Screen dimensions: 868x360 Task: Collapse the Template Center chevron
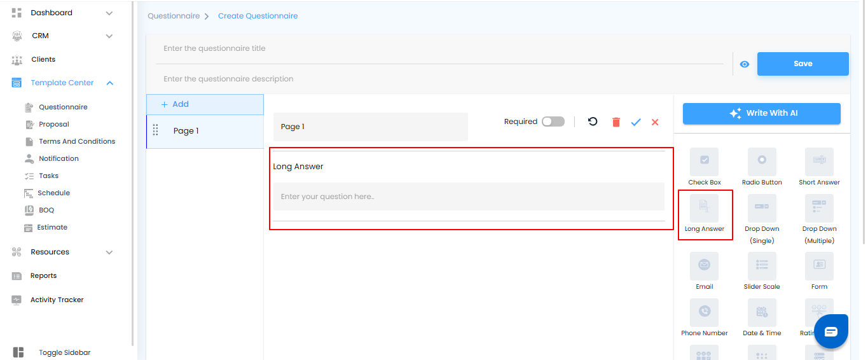109,83
